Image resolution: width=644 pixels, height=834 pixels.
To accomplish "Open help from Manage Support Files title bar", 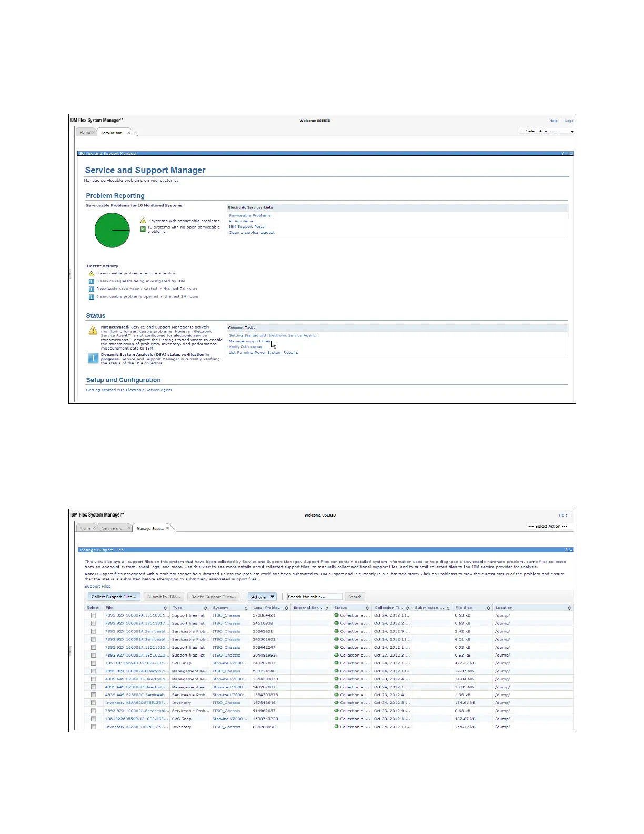I will pyautogui.click(x=567, y=550).
